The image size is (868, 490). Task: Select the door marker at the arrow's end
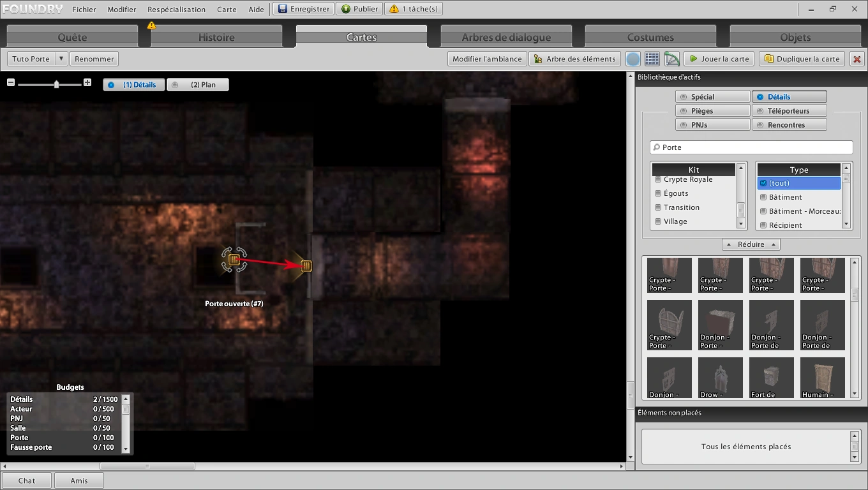click(x=306, y=265)
